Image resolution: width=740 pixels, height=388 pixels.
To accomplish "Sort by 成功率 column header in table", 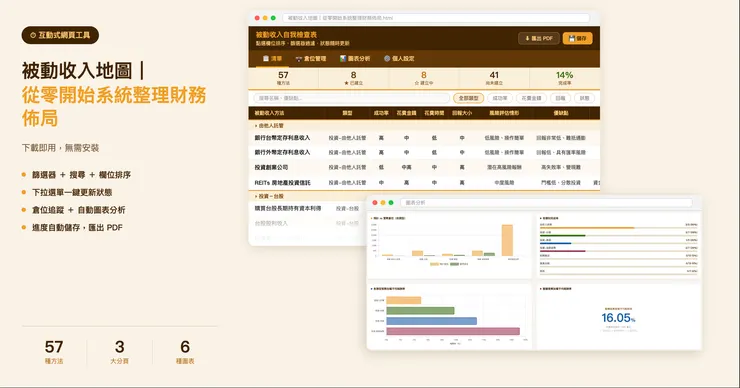I will click(x=381, y=113).
